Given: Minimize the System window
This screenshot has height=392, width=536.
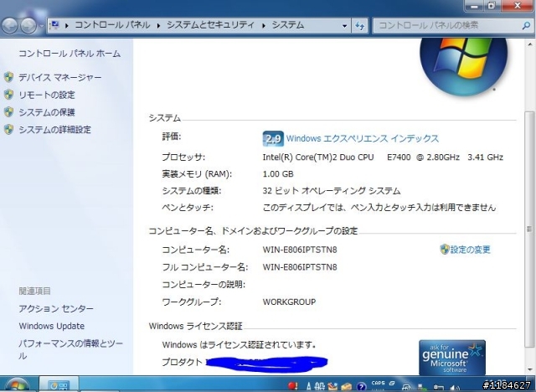Looking at the screenshot, I should click(x=474, y=6).
